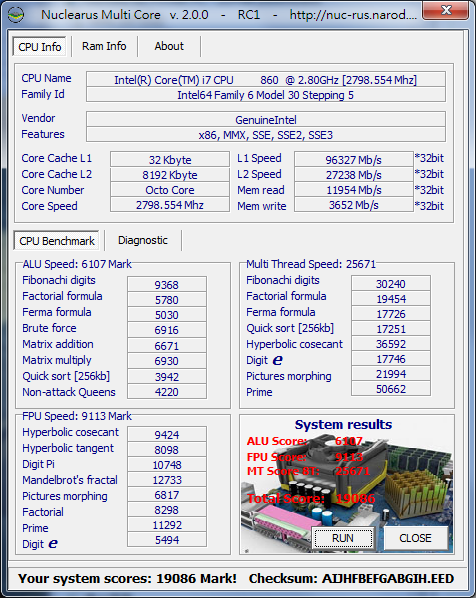The width and height of the screenshot is (476, 598).
Task: Click Digit Pi score 10748
Action: (x=167, y=465)
